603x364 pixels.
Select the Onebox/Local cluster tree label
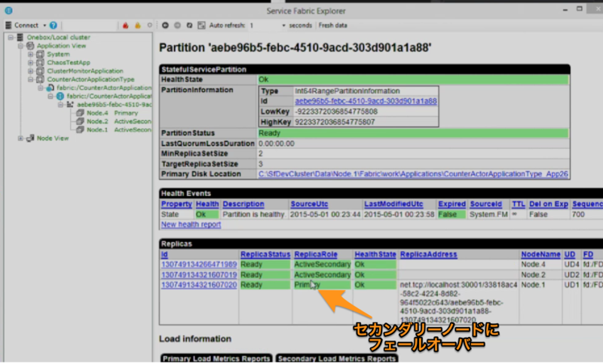[x=59, y=37]
